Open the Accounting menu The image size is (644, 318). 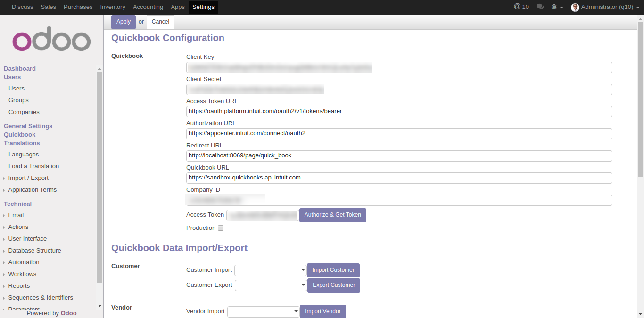[x=148, y=7]
